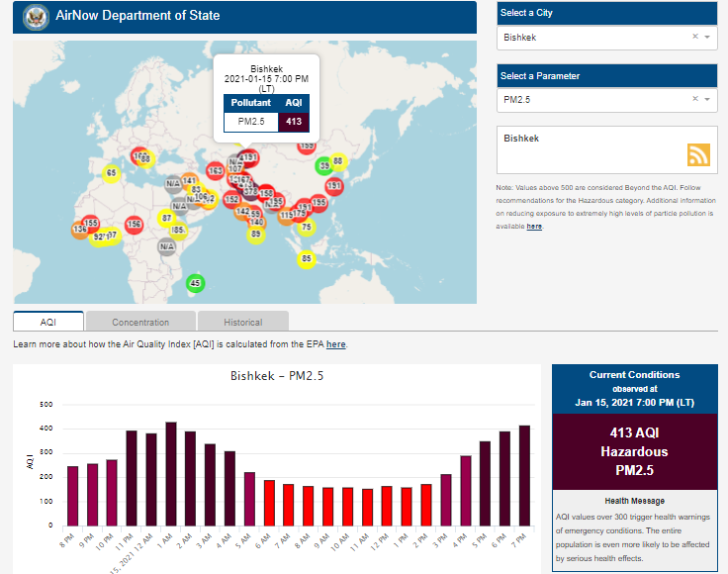Click the 1 AM bar in chart
The width and height of the screenshot is (728, 574).
[171, 475]
